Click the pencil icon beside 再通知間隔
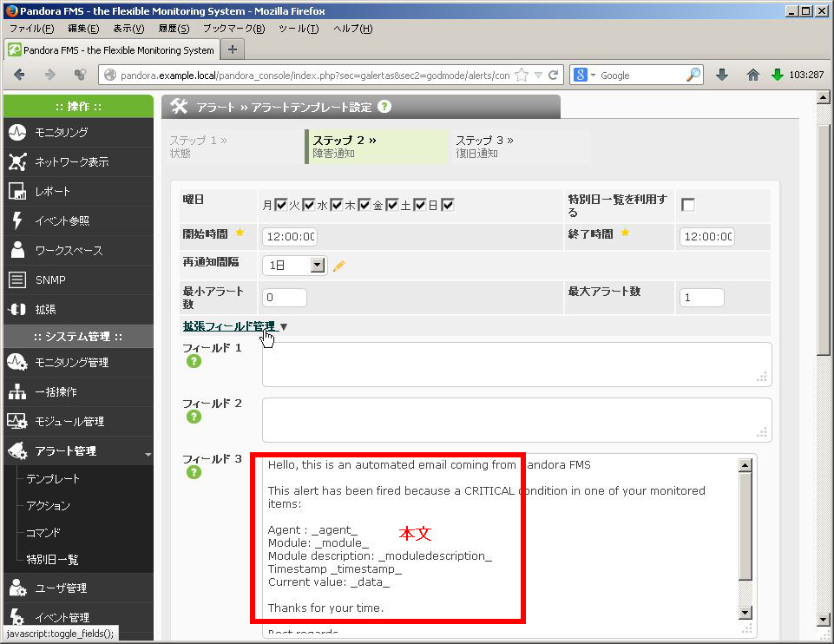The height and width of the screenshot is (644, 834). tap(338, 266)
